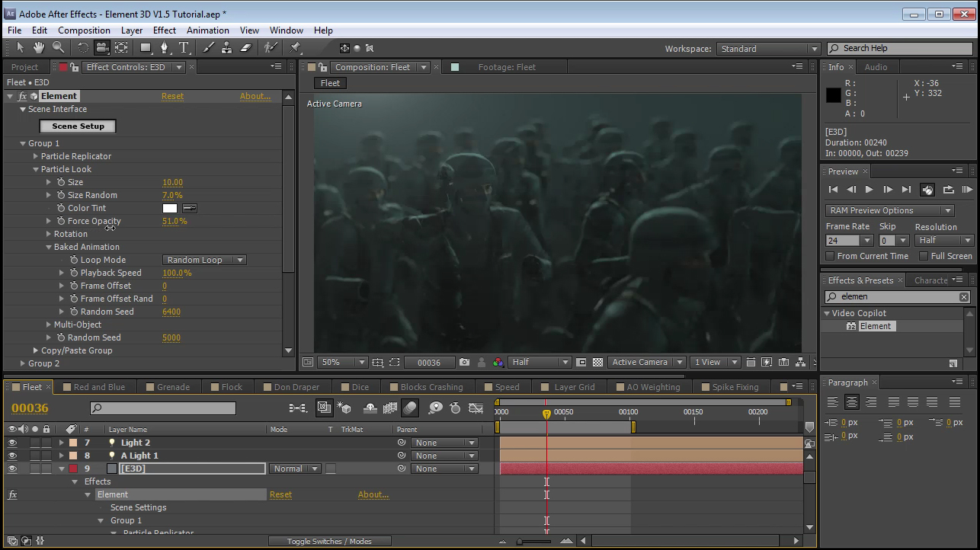The image size is (980, 550).
Task: Enable the From Current Time checkbox
Action: 831,257
